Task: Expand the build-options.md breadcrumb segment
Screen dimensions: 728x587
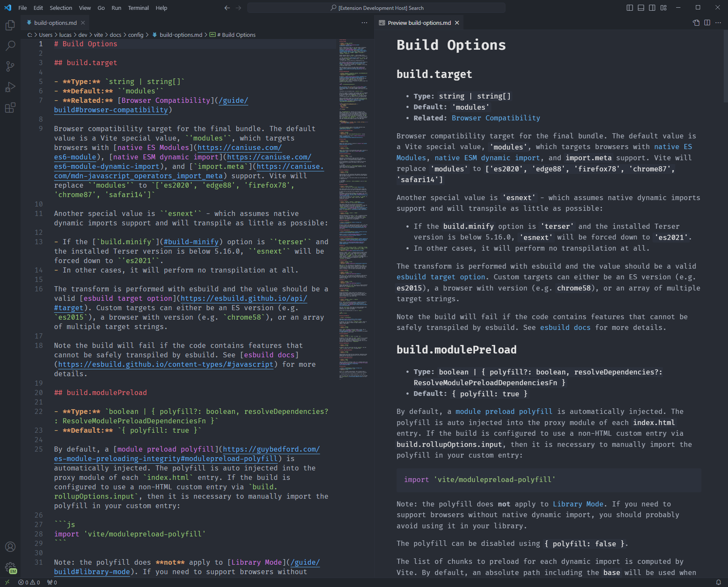Action: click(x=177, y=35)
